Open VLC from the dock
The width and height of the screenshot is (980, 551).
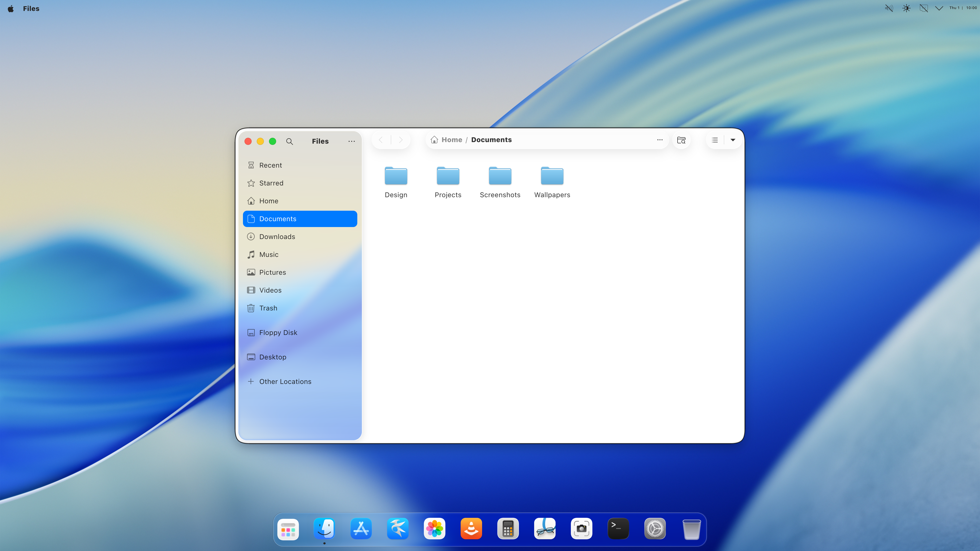tap(471, 529)
